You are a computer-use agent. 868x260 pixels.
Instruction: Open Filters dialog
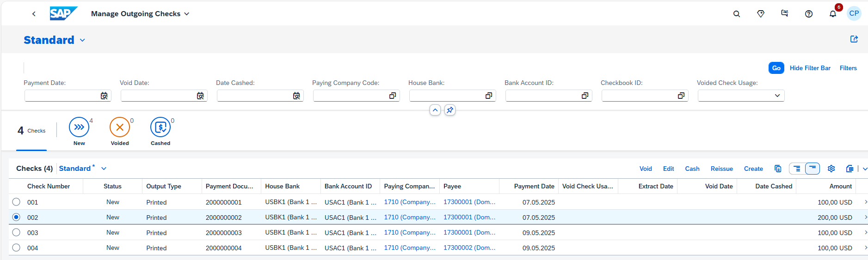click(848, 68)
